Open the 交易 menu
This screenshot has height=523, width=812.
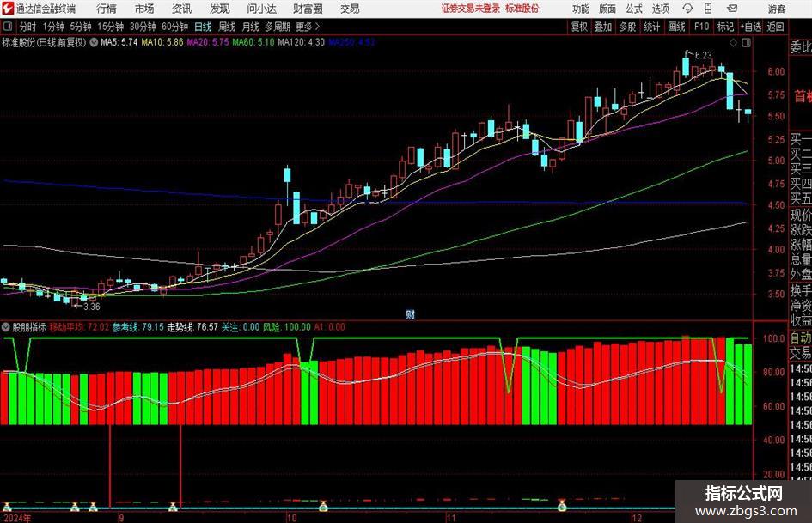tap(350, 9)
